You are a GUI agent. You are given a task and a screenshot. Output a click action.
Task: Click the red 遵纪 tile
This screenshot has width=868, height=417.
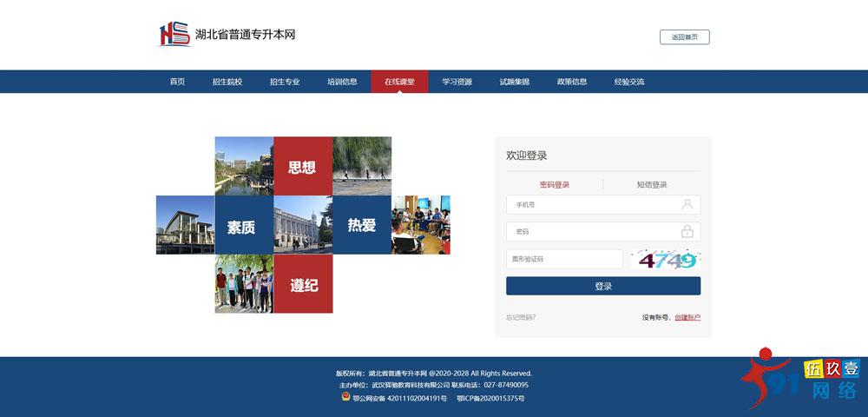[303, 283]
